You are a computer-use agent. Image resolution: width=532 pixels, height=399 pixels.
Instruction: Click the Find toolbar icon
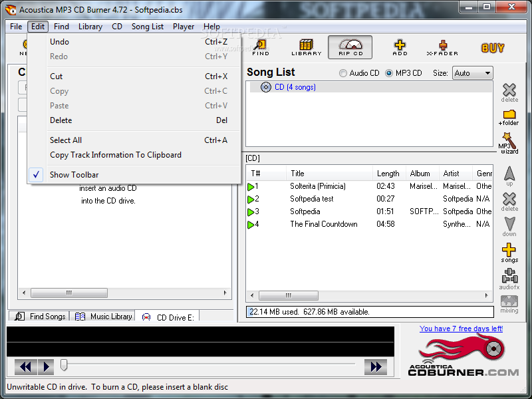(x=261, y=47)
